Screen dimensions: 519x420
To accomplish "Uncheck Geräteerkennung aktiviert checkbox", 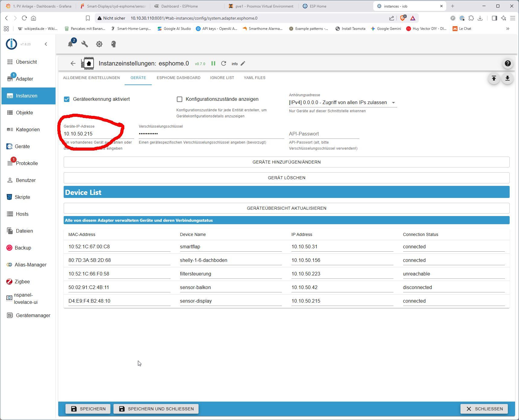I will (x=67, y=99).
